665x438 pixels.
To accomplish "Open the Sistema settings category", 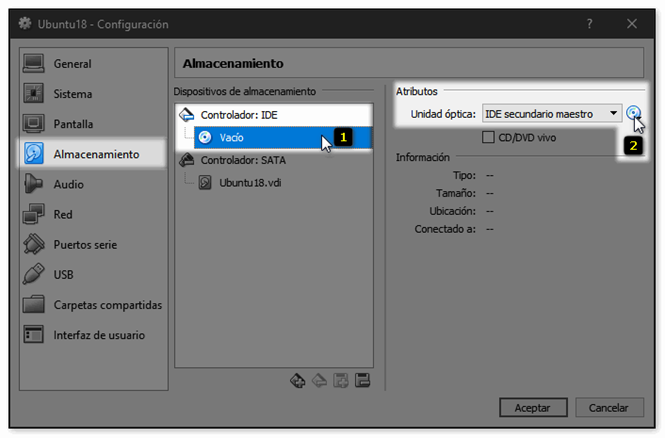I will [x=93, y=94].
